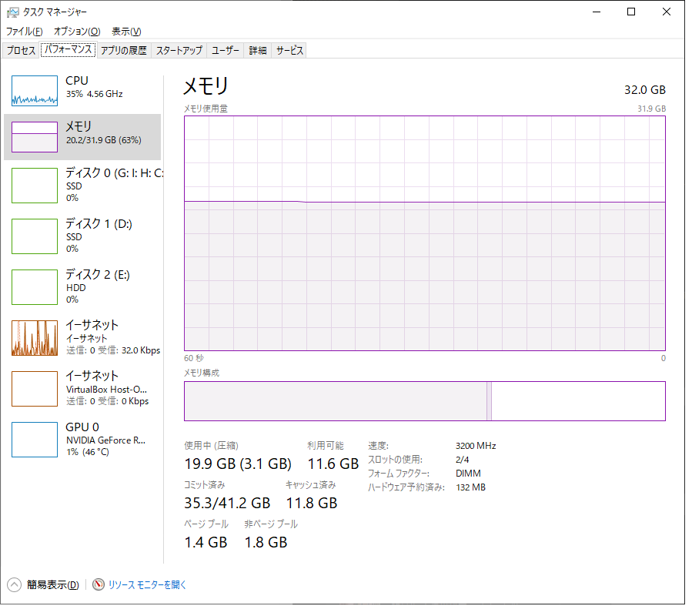
Task: Click the メモリ構成 composition bar
Action: (x=424, y=401)
